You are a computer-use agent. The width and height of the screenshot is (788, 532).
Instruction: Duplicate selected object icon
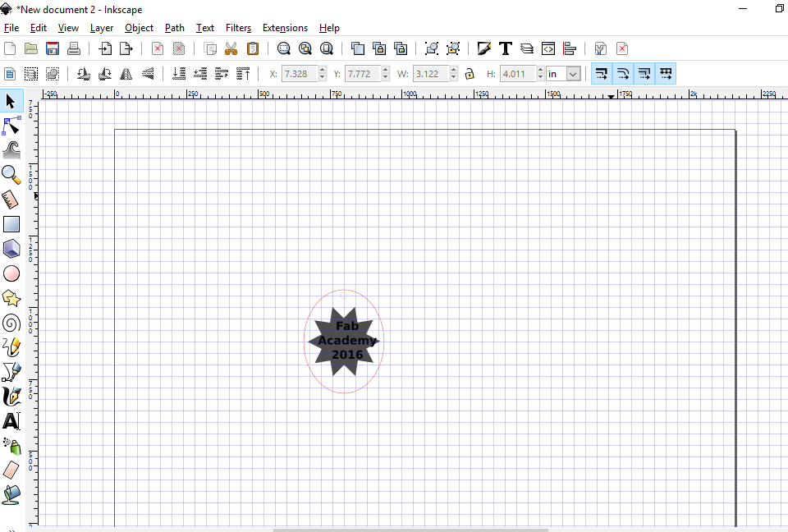[x=358, y=48]
